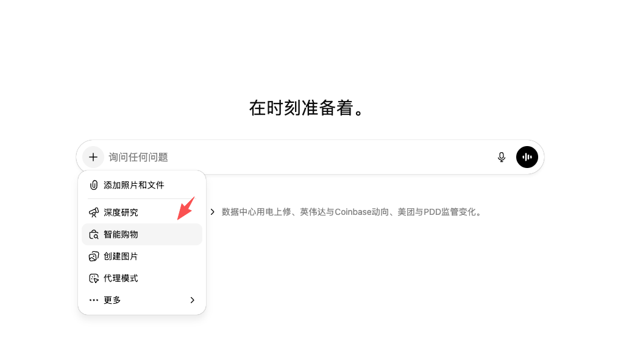The height and width of the screenshot is (364, 618).
Task: Pick 创建图片 from the tools menu
Action: click(121, 256)
